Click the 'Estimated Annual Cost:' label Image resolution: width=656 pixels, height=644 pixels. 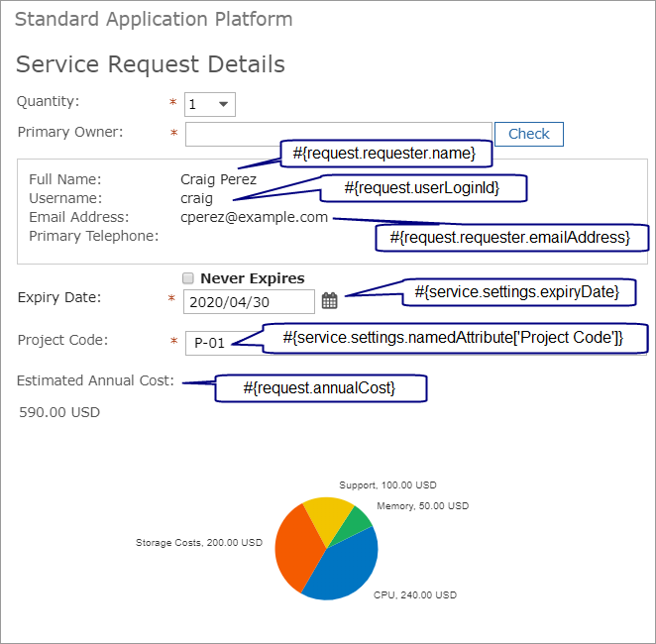pos(95,380)
